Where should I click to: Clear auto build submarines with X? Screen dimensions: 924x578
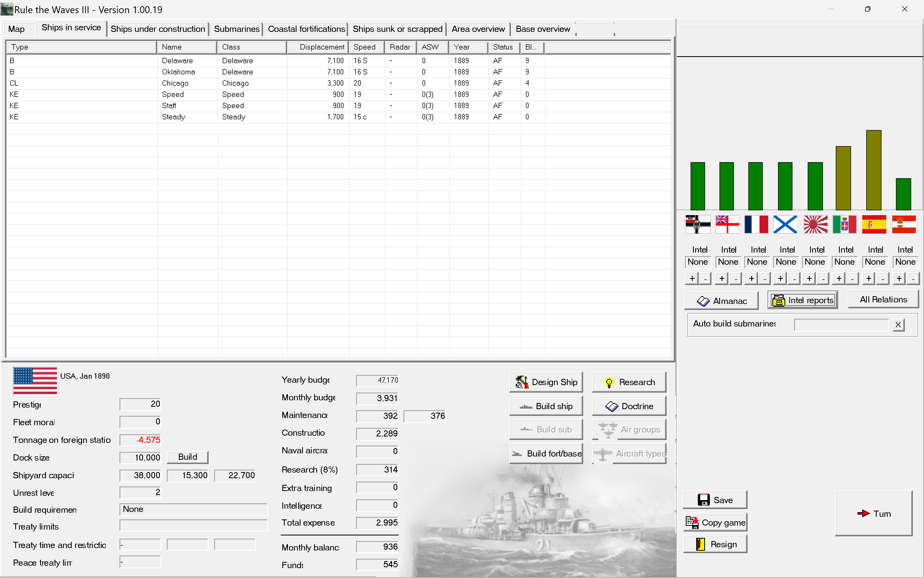click(x=898, y=325)
